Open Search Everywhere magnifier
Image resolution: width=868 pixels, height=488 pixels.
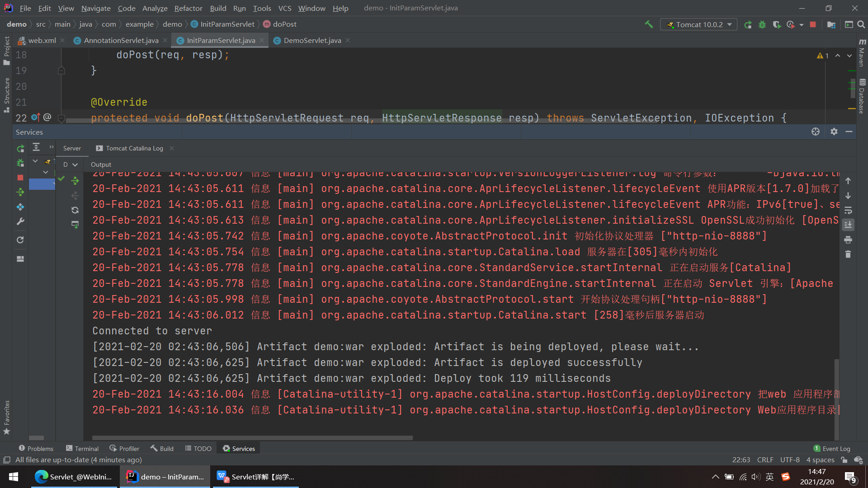pos(861,24)
